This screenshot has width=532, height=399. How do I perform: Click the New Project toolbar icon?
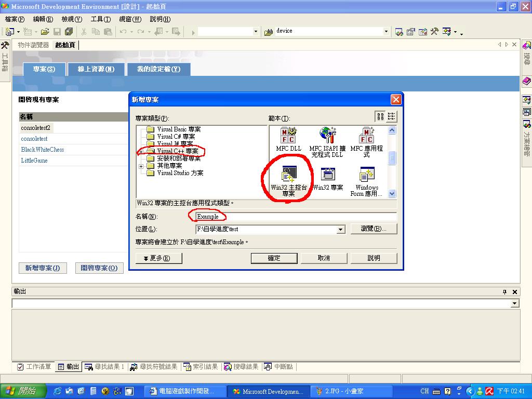[x=9, y=32]
